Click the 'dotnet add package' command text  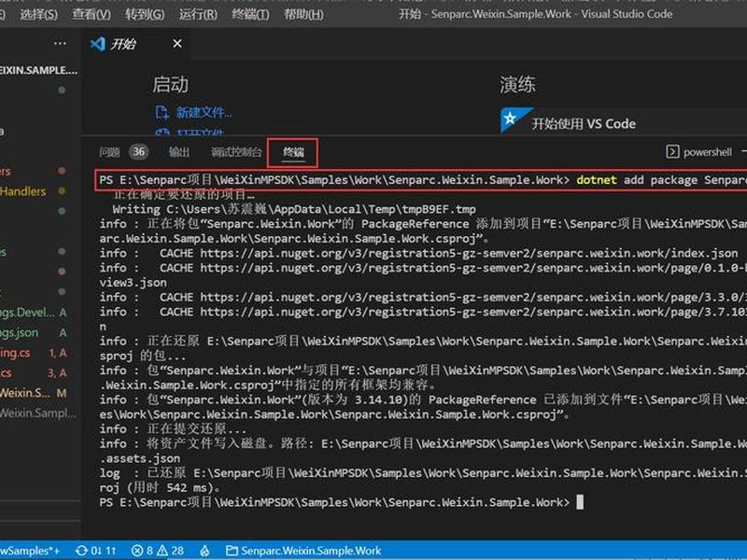click(637, 180)
